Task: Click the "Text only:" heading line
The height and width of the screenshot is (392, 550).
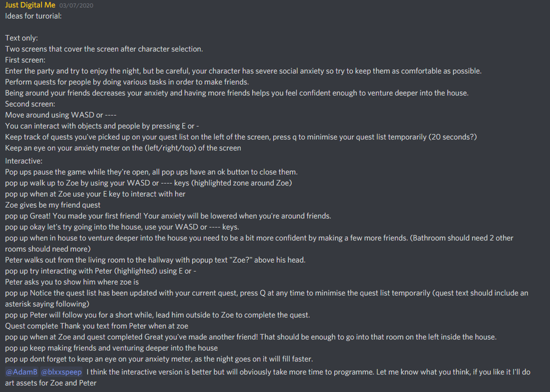Action: (22, 37)
